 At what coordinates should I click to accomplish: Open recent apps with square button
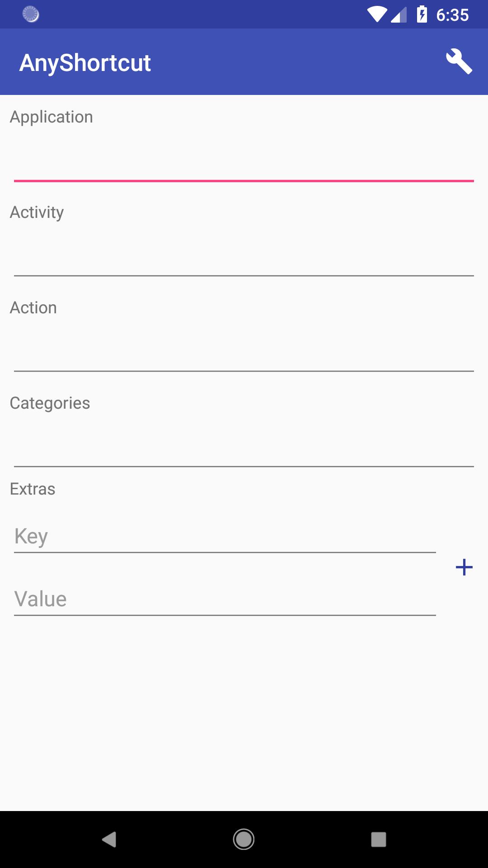click(x=378, y=839)
